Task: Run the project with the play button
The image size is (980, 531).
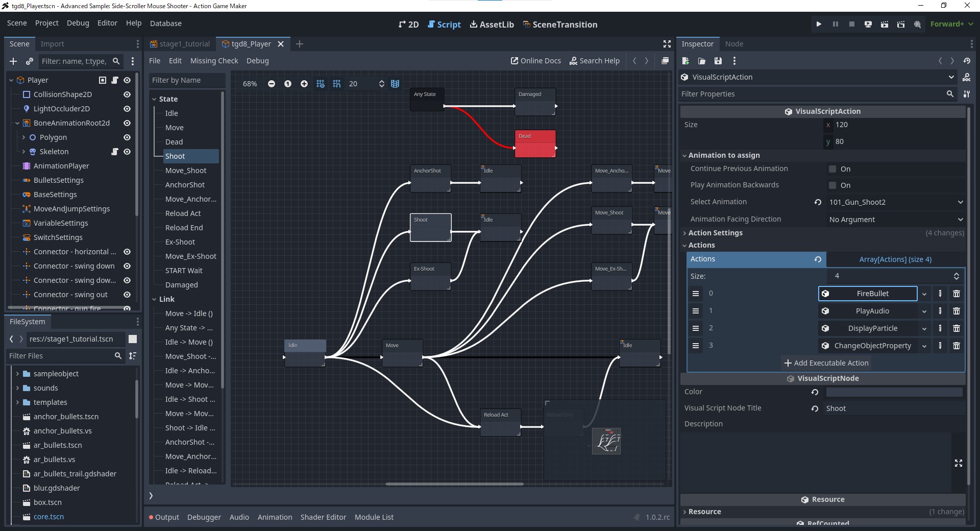Action: coord(819,24)
